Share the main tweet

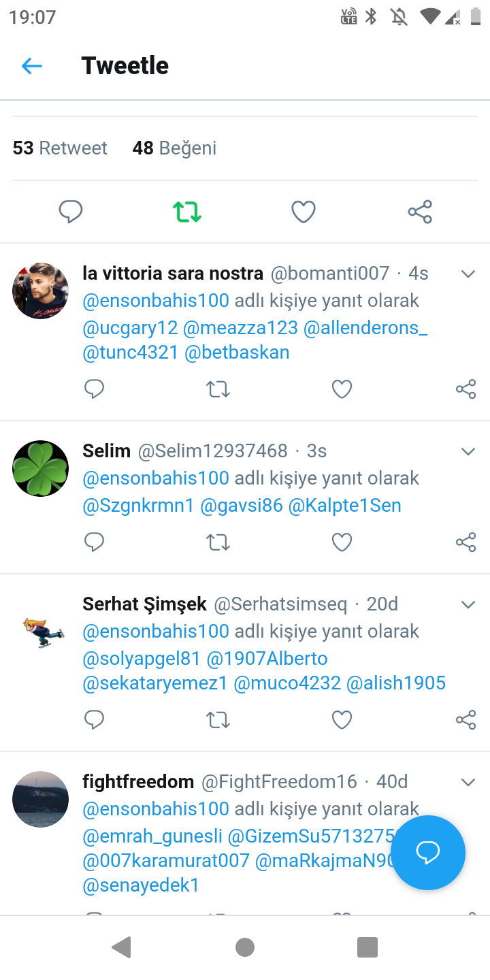[420, 212]
